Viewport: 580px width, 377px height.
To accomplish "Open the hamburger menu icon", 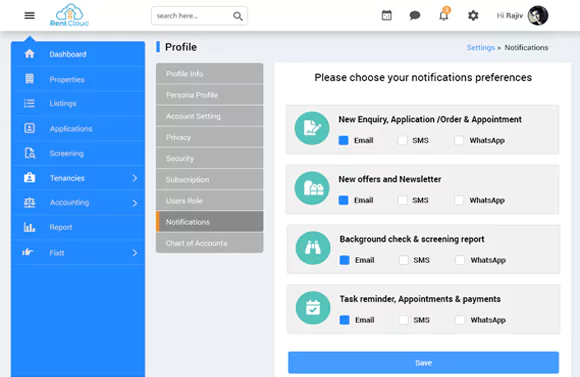I will pos(30,16).
